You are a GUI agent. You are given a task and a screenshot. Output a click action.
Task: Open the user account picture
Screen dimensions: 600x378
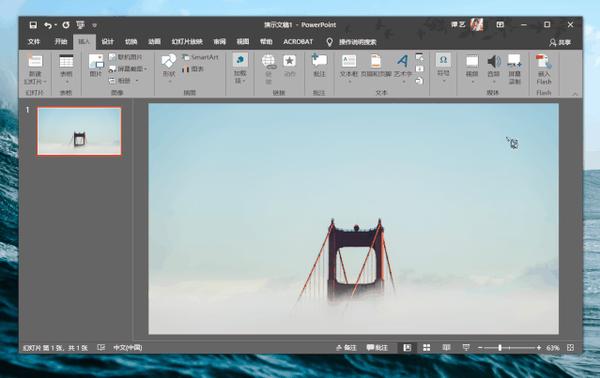pyautogui.click(x=477, y=25)
